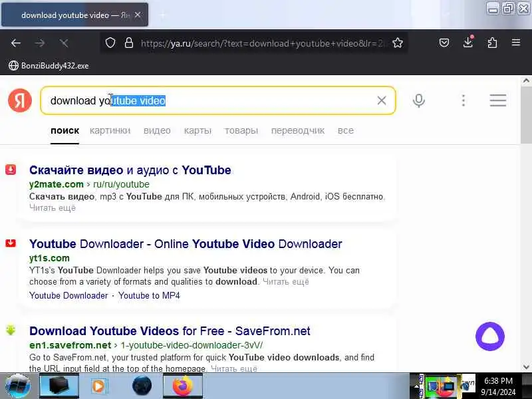The height and width of the screenshot is (399, 532).
Task: Close the download youtube video tab
Action: tap(138, 15)
